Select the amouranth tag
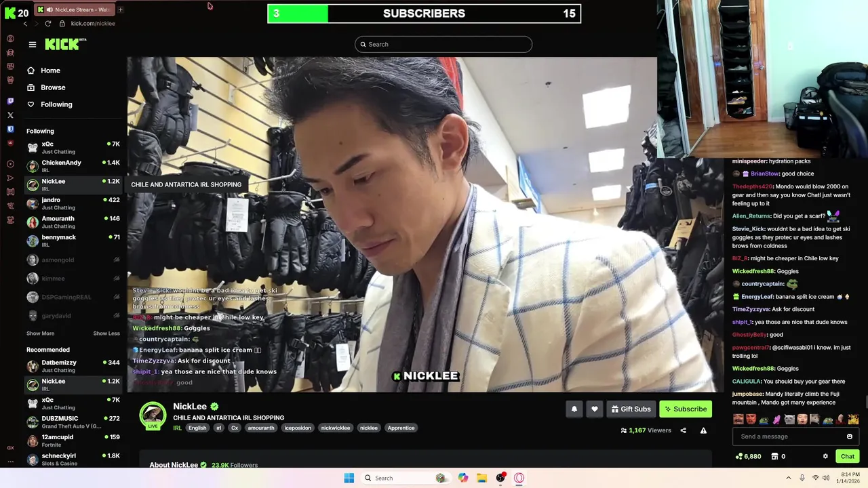 [261, 428]
